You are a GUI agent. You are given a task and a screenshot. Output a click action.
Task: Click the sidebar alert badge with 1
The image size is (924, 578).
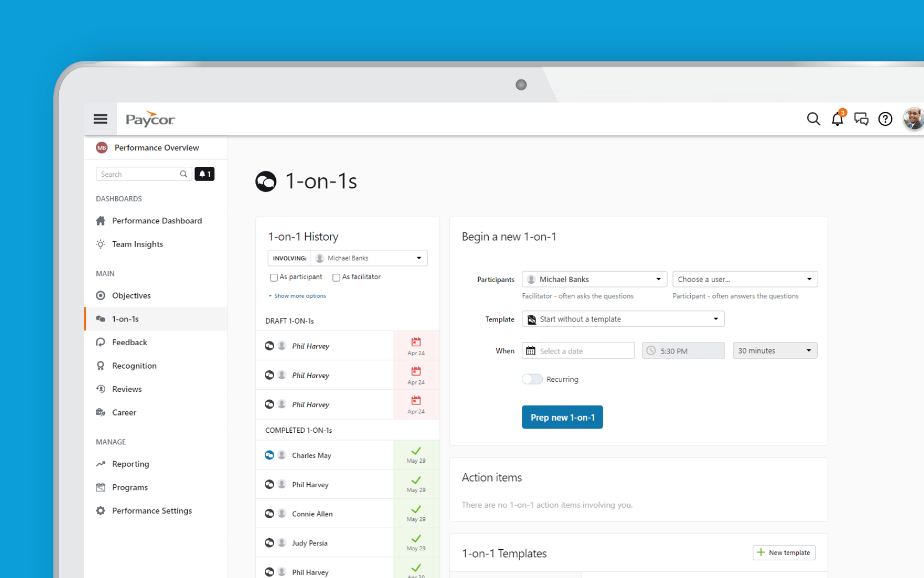click(204, 174)
